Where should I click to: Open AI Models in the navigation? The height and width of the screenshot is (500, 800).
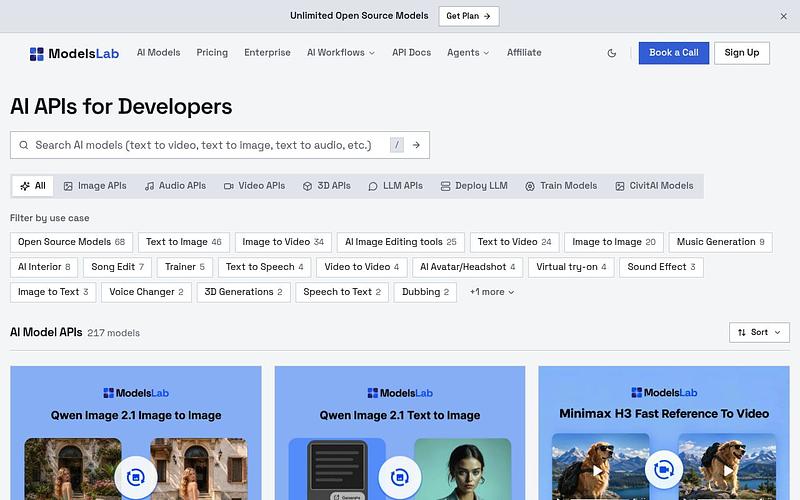click(x=159, y=53)
